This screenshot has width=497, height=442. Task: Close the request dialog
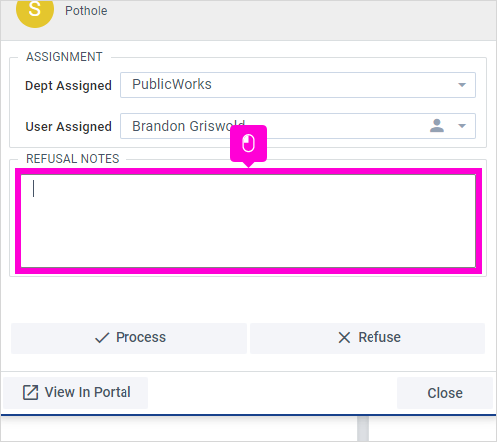pos(445,393)
